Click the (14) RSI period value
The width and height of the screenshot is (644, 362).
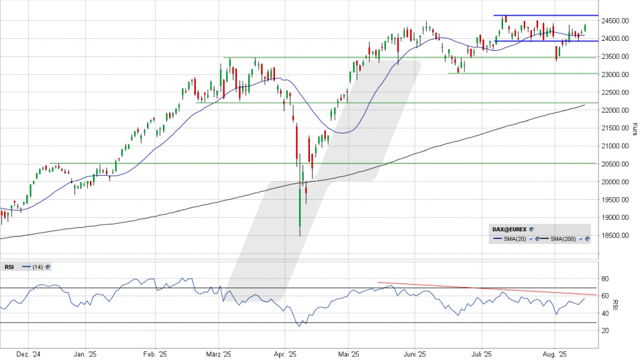click(x=38, y=267)
